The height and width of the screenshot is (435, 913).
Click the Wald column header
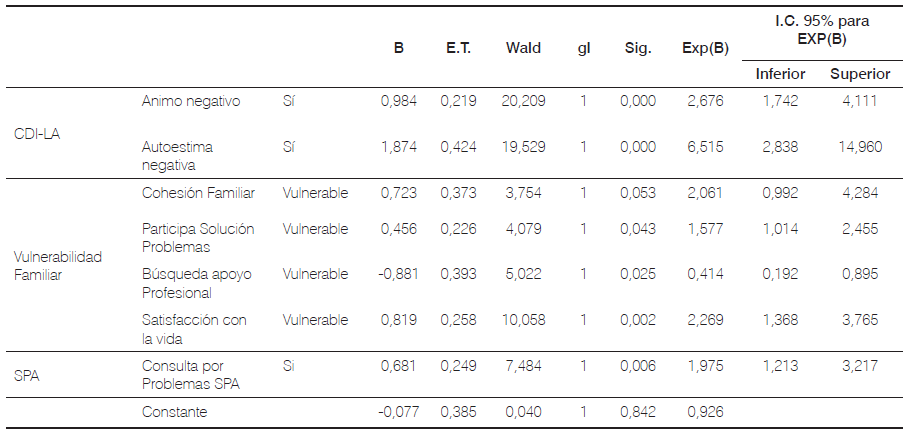pos(524,48)
